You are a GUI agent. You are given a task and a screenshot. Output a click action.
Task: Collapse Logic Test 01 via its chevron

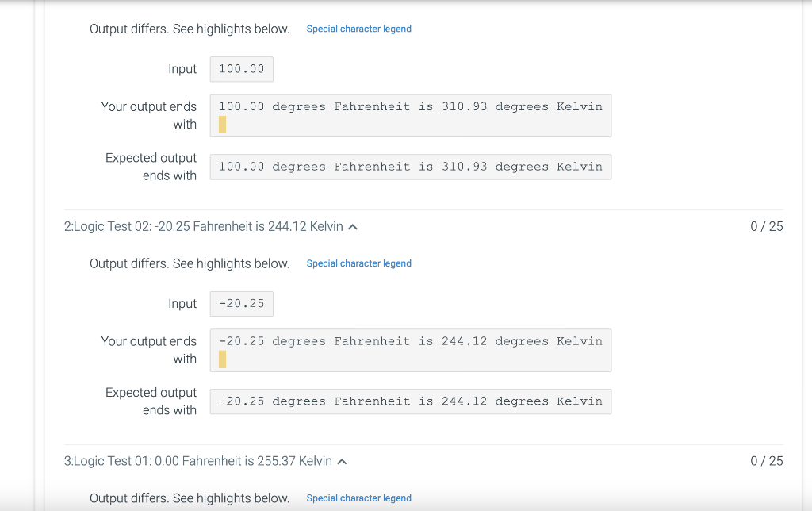pos(341,461)
